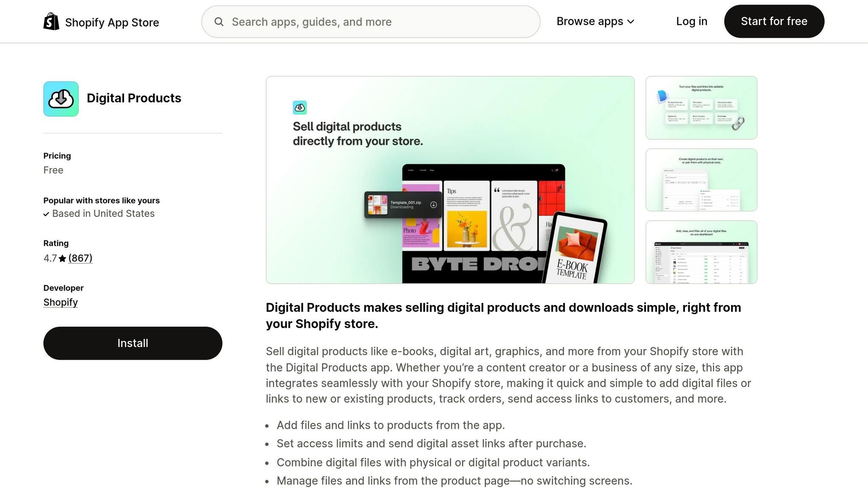Click the Digital Products app icon
Image resolution: width=868 pixels, height=488 pixels.
coord(61,99)
